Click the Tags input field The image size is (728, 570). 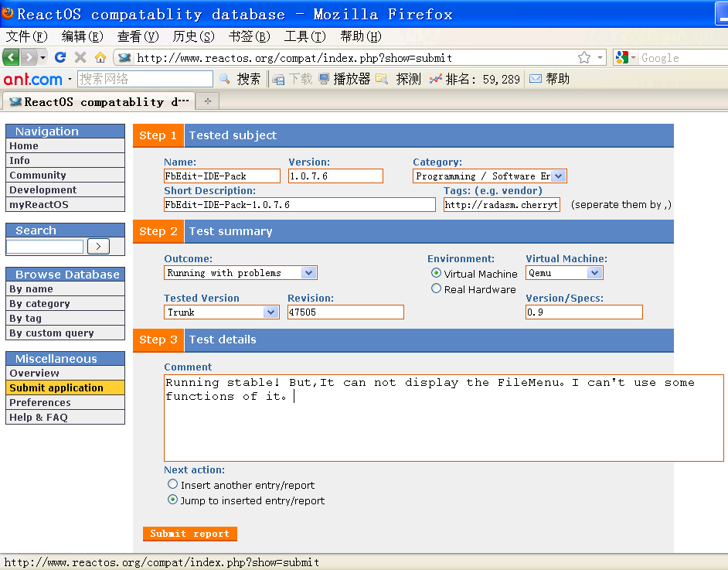pyautogui.click(x=502, y=204)
